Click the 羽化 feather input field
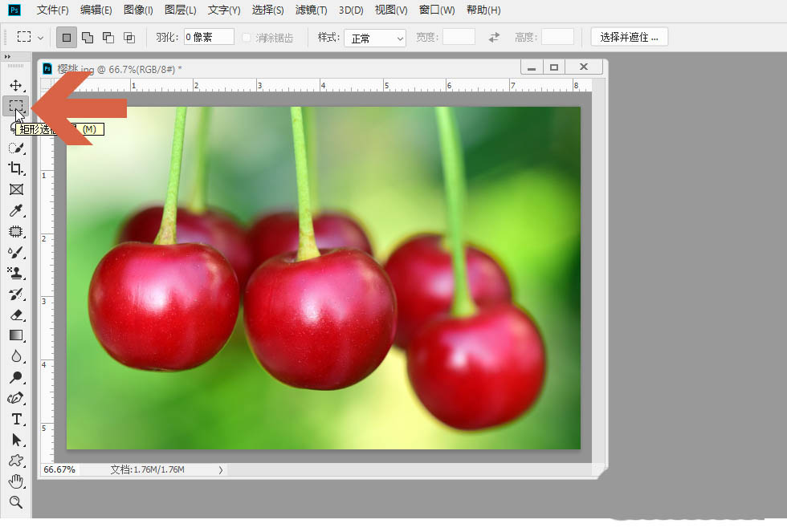The image size is (787, 532). click(208, 37)
